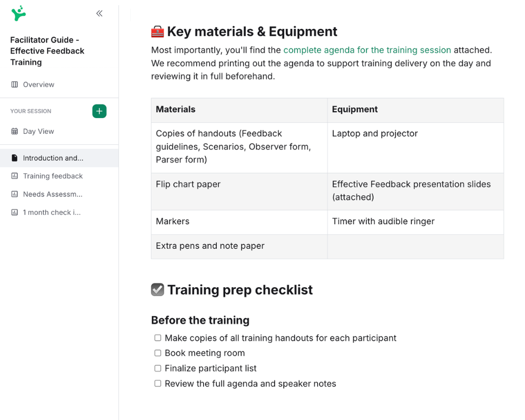This screenshot has width=525, height=420.
Task: Click the Facilitator Guide title in the sidebar
Action: click(47, 51)
